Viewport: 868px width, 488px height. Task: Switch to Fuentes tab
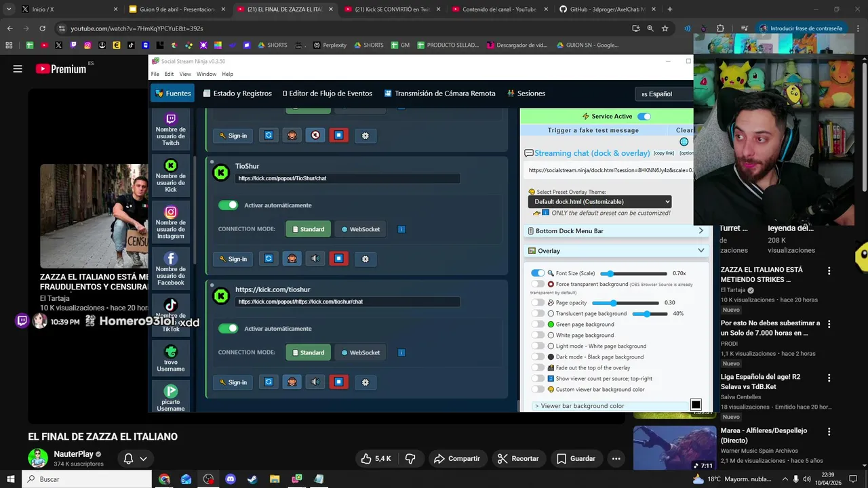[x=173, y=94]
